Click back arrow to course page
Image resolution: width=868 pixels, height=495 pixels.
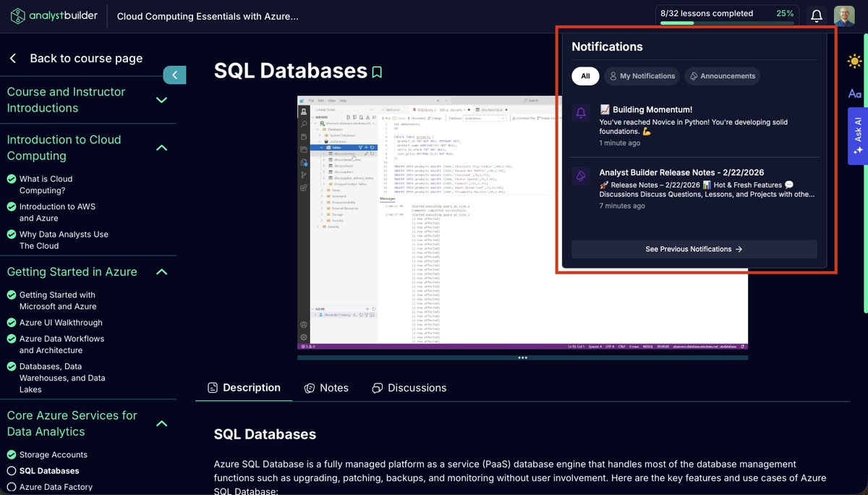coord(13,58)
